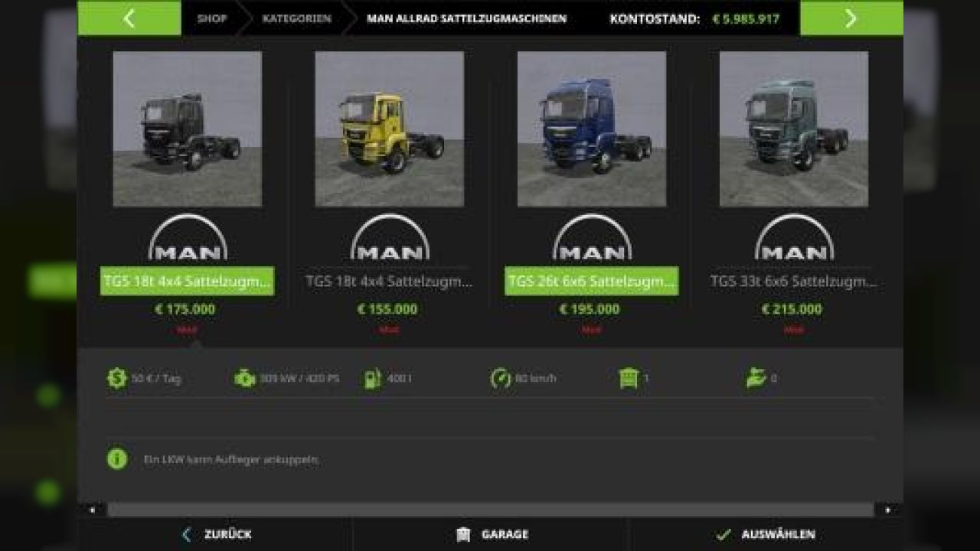Image resolution: width=980 pixels, height=551 pixels.
Task: Open the Shop breadcrumb
Action: click(212, 18)
